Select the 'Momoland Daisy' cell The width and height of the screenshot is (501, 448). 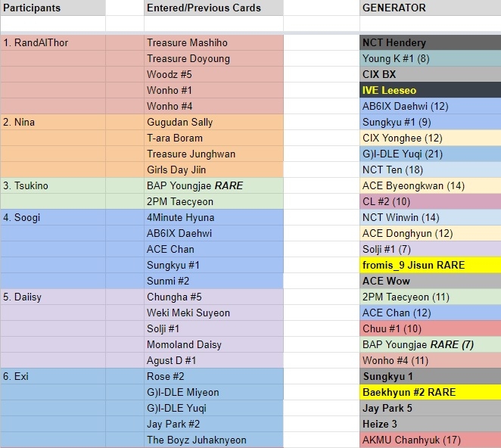(x=213, y=344)
